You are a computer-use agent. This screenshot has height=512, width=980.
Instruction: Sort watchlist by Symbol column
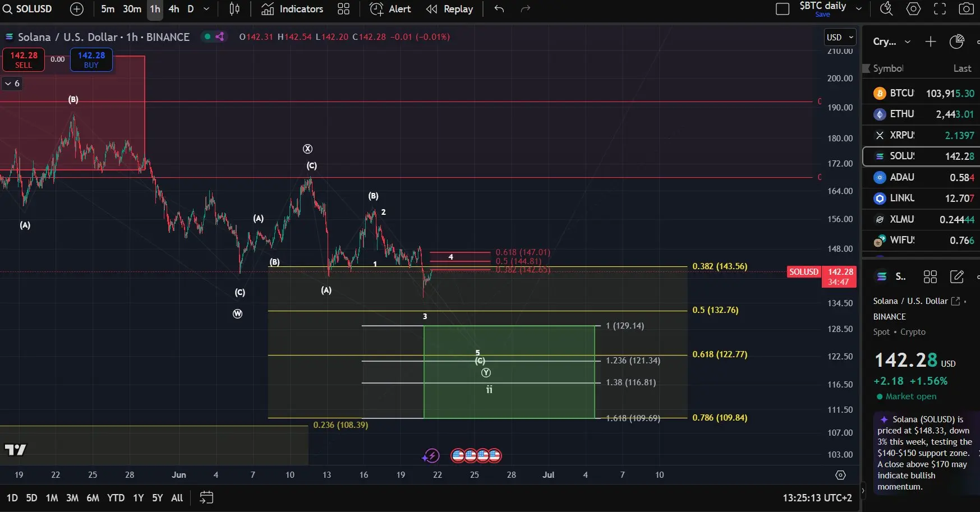[x=888, y=68]
